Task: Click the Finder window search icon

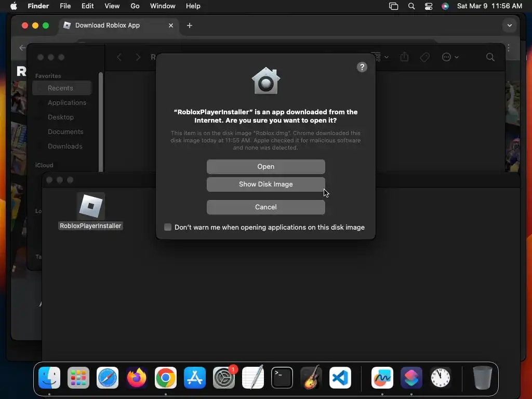Action: pyautogui.click(x=490, y=57)
